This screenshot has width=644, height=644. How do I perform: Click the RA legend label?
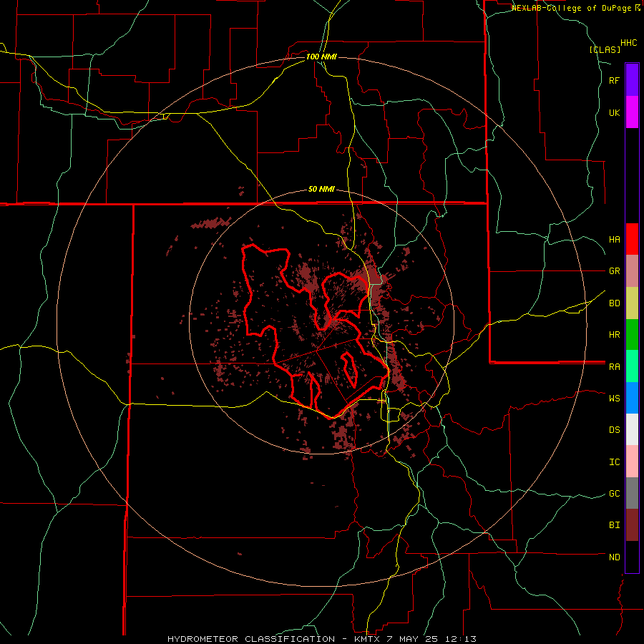[615, 367]
